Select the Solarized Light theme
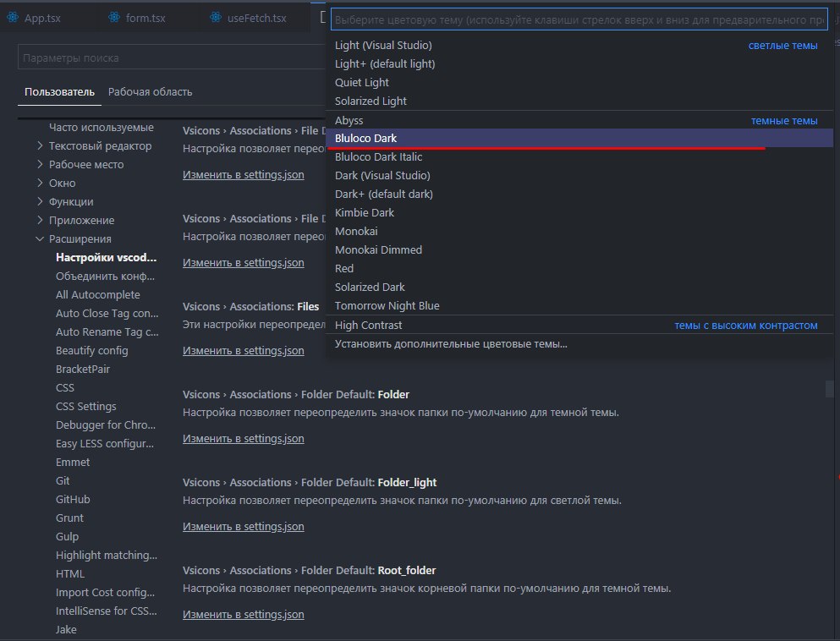This screenshot has width=840, height=641. click(x=579, y=101)
